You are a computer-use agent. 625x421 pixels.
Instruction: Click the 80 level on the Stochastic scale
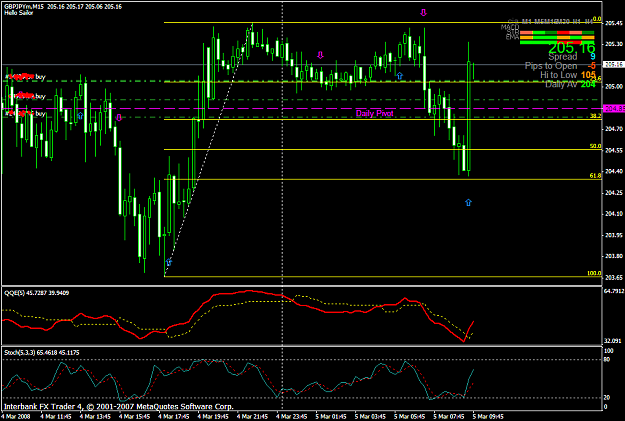tap(607, 359)
